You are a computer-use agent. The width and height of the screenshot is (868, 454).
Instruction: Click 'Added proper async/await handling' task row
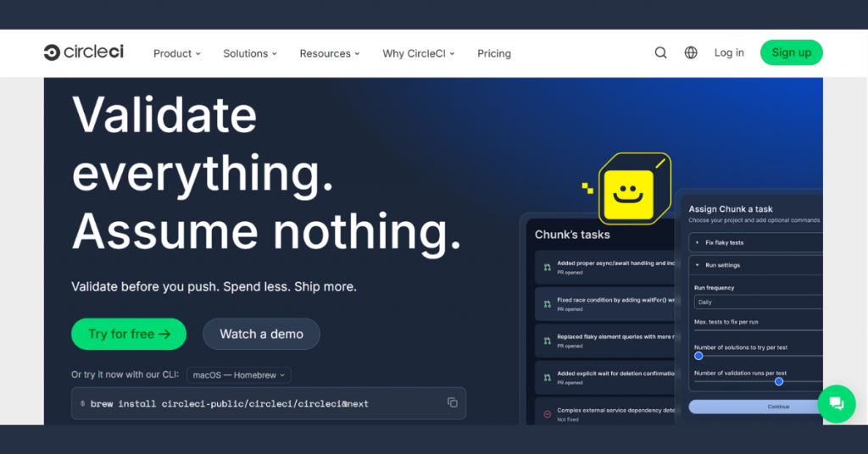pyautogui.click(x=605, y=268)
